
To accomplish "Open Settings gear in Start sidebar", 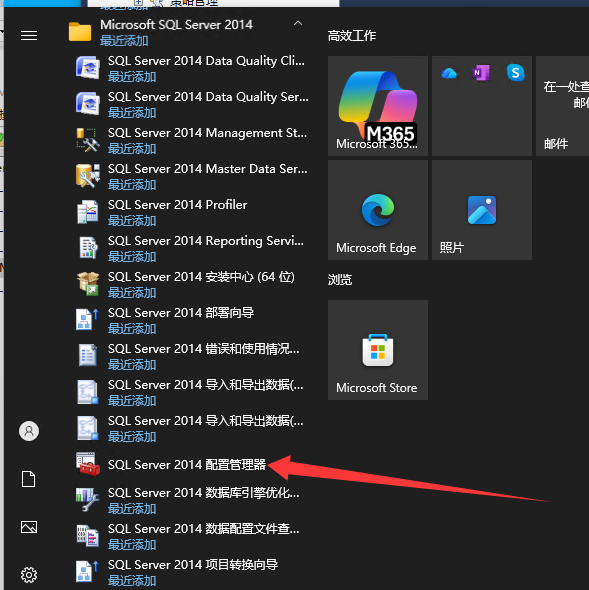I will [x=29, y=575].
